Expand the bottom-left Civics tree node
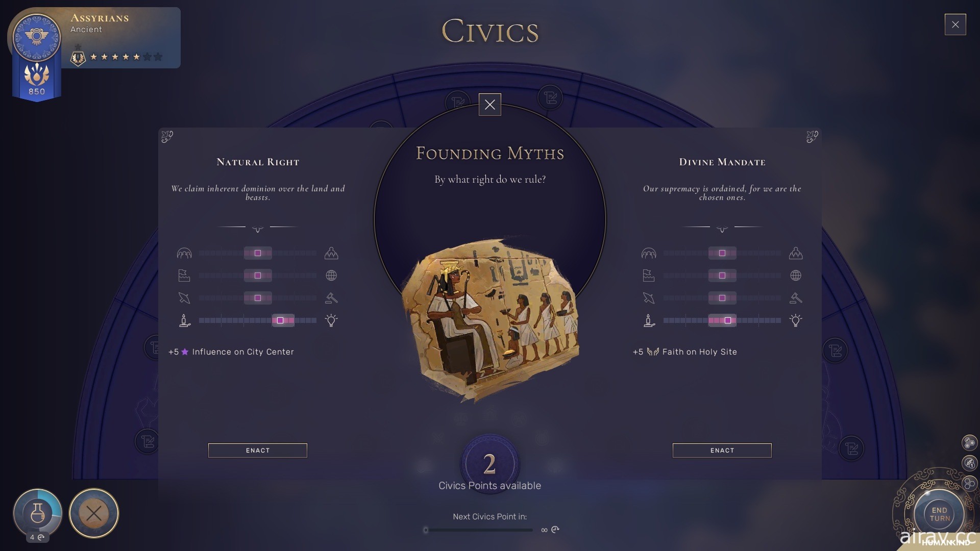Screen dimensions: 980x551 coord(148,442)
